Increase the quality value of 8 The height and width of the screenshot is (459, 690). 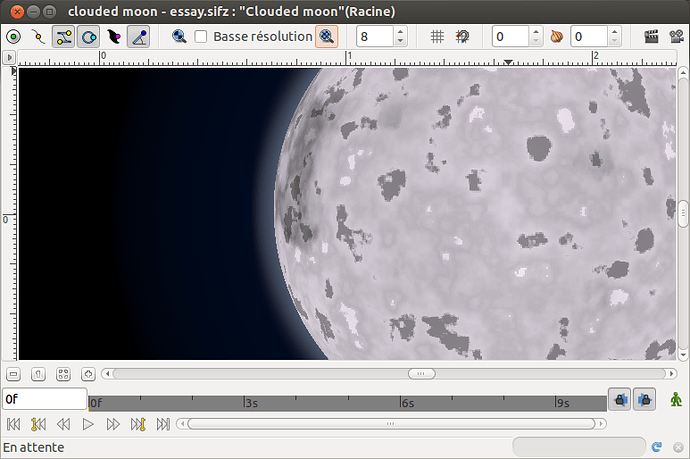click(x=400, y=32)
